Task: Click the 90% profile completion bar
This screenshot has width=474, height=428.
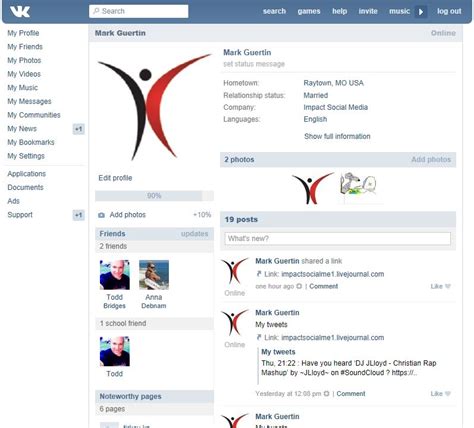Action: pyautogui.click(x=154, y=196)
